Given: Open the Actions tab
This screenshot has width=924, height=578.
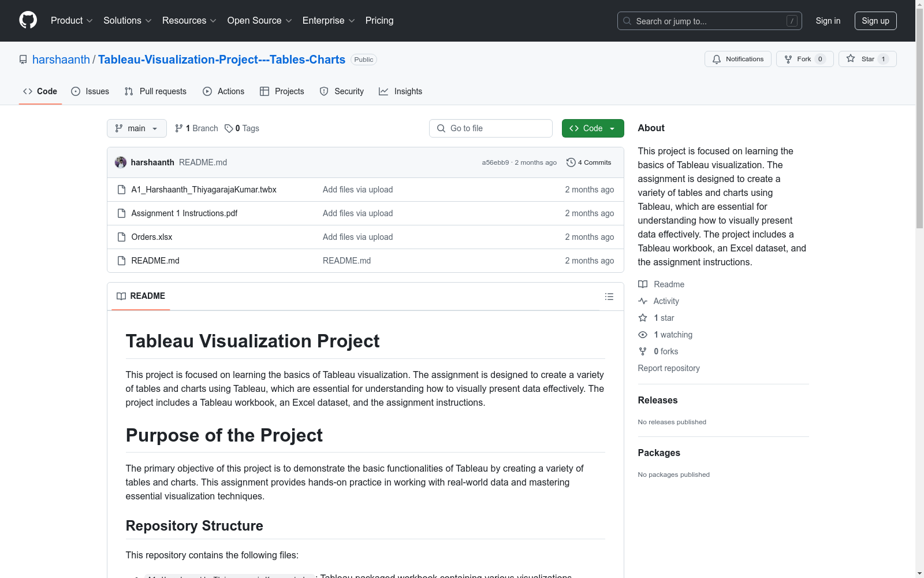Looking at the screenshot, I should click(x=223, y=91).
